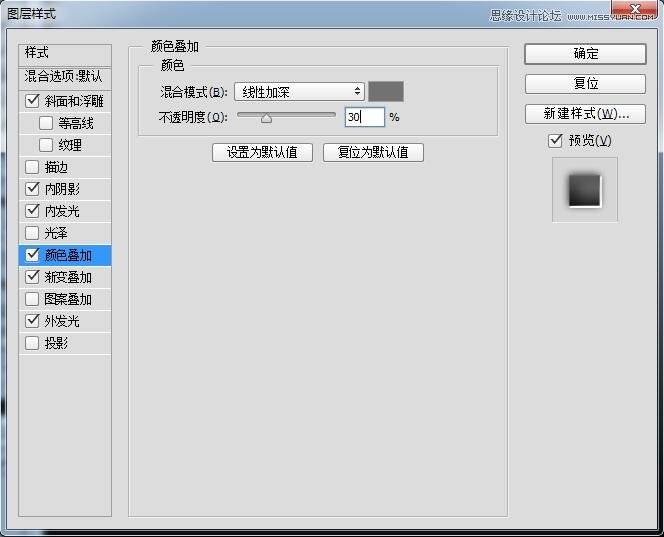Uncheck the 颜色叠加 checkbox
Image resolution: width=664 pixels, height=537 pixels.
32,255
